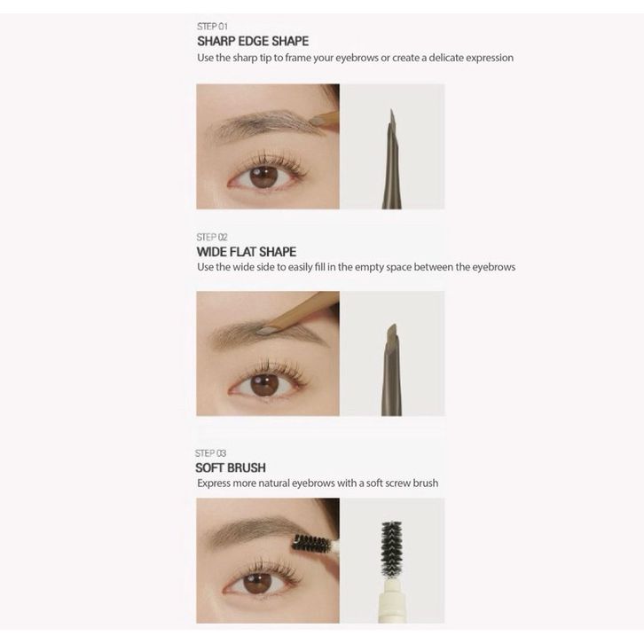Click the STEP 02 label

pos(212,238)
